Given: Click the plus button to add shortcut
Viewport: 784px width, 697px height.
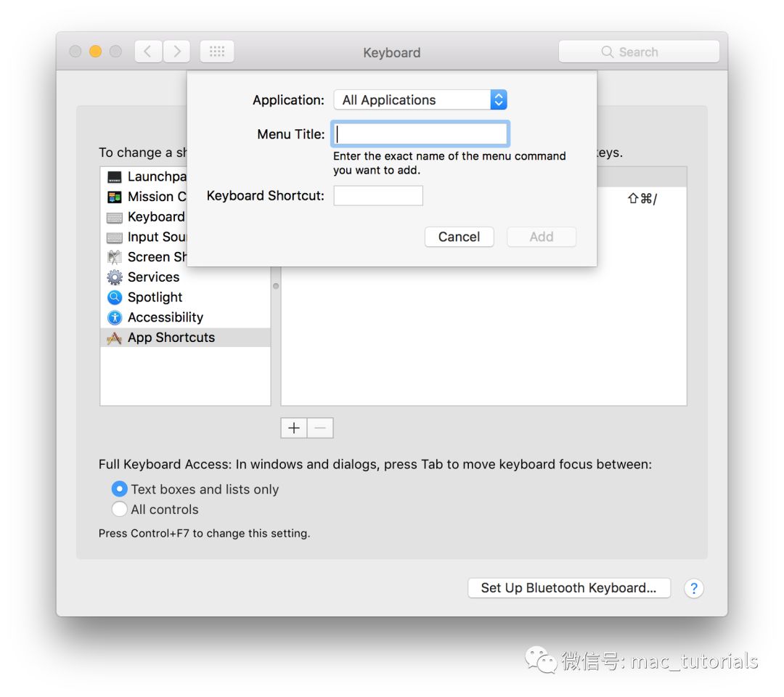Looking at the screenshot, I should pos(293,428).
